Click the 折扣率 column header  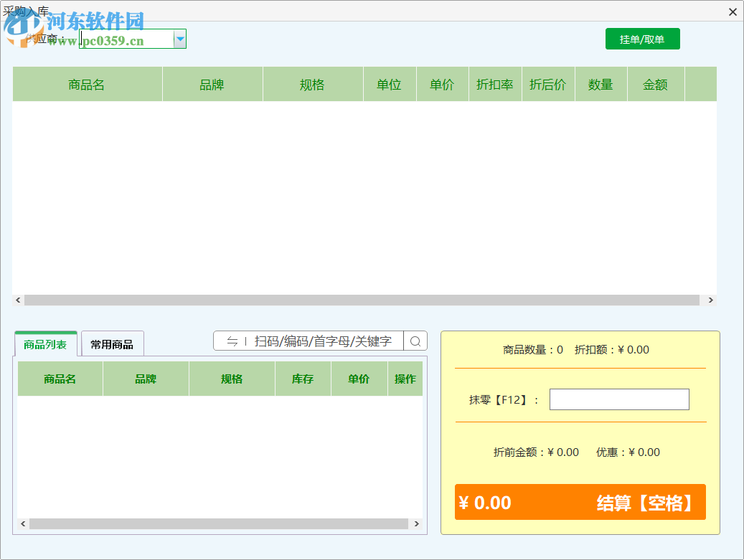[x=495, y=85]
